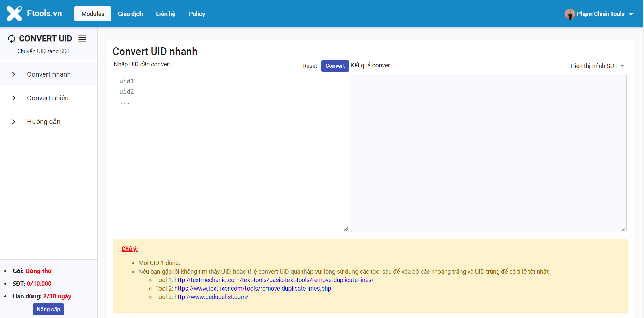644x318 pixels.
Task: Click the Chuyển UID sang SĐT subtitle
Action: [43, 51]
